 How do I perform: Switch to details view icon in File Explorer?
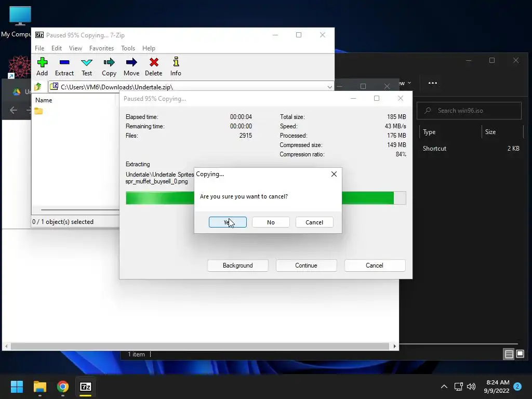tap(509, 354)
